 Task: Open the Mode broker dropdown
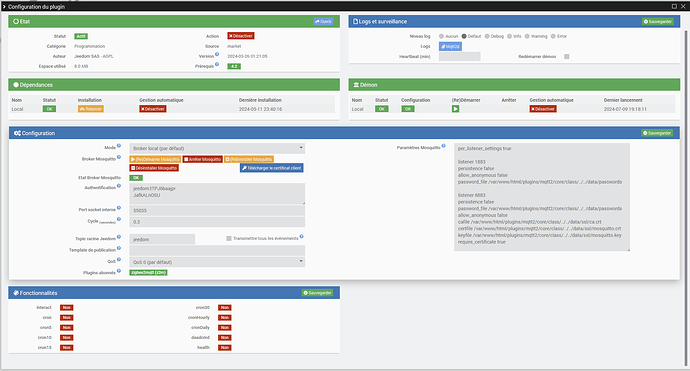click(217, 148)
